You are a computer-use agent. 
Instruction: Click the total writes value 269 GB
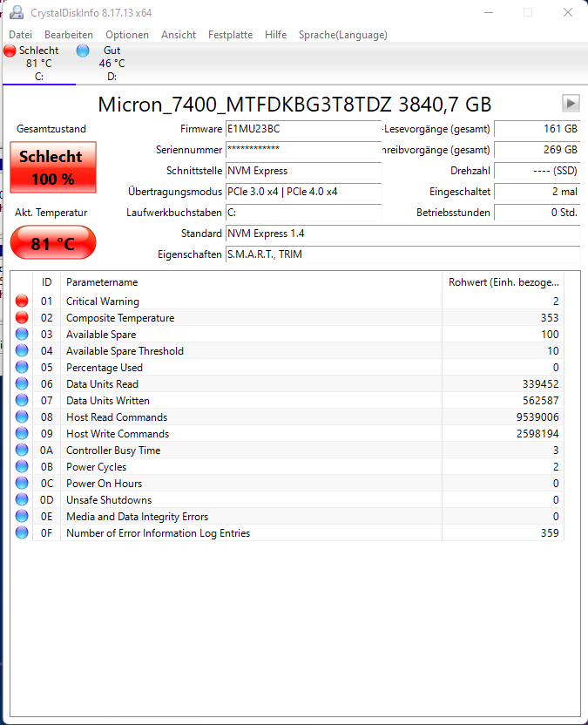[x=537, y=150]
